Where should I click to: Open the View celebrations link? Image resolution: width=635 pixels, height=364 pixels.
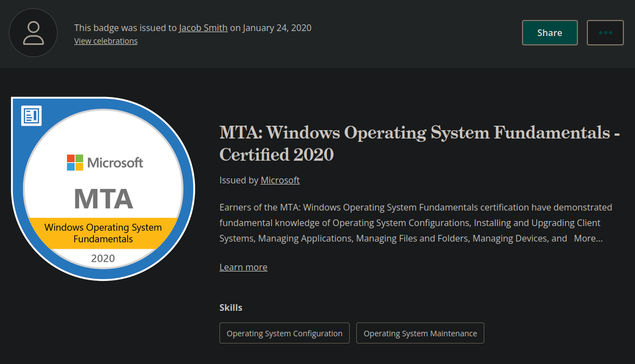tap(106, 41)
